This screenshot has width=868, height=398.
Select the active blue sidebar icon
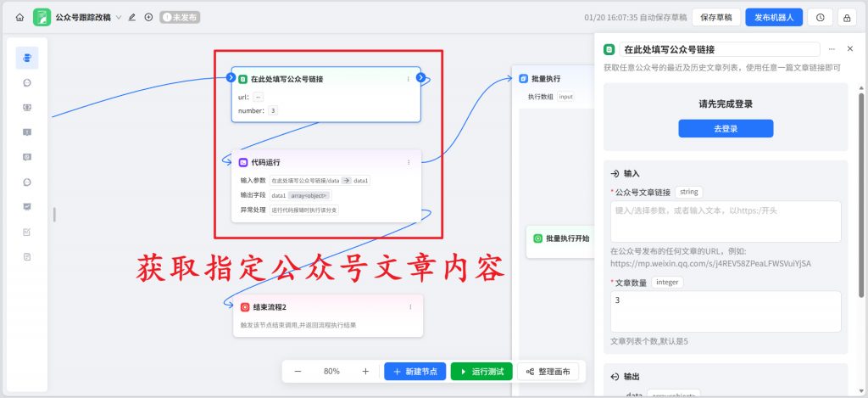point(27,58)
